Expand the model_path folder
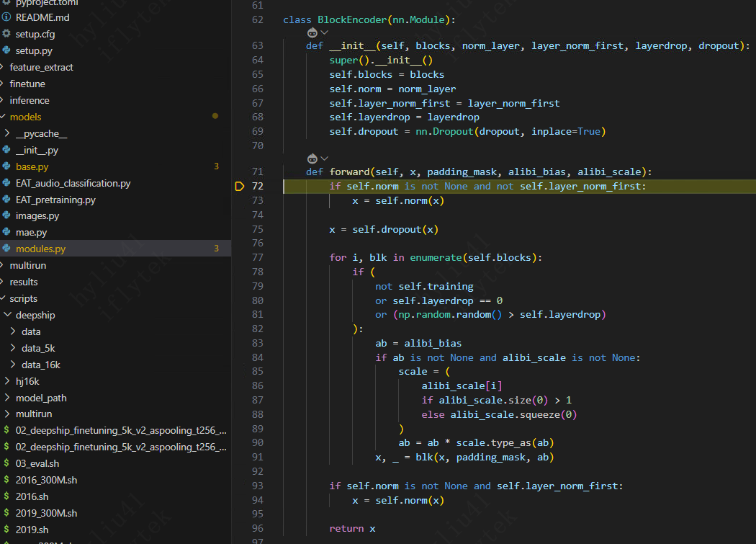Viewport: 756px width, 544px height. (41, 398)
